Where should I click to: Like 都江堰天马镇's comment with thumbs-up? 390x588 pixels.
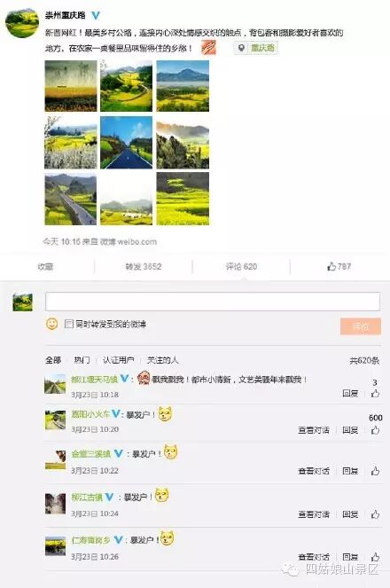[375, 393]
